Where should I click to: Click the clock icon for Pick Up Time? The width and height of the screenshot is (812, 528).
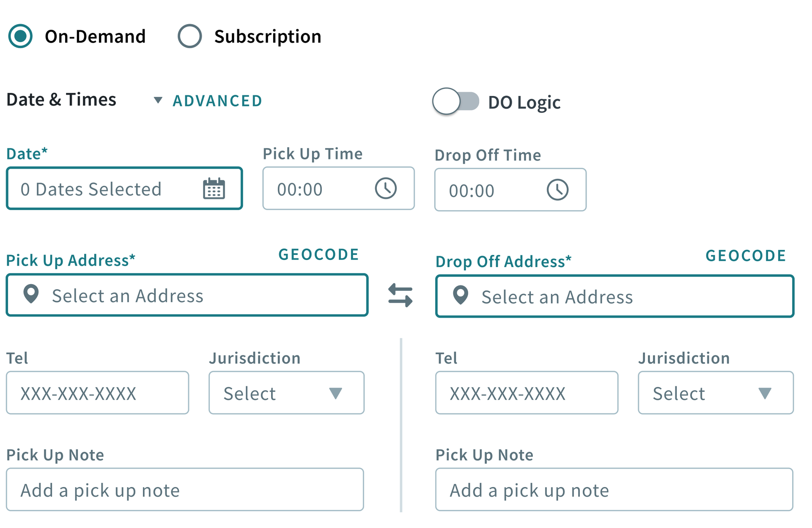coord(385,189)
